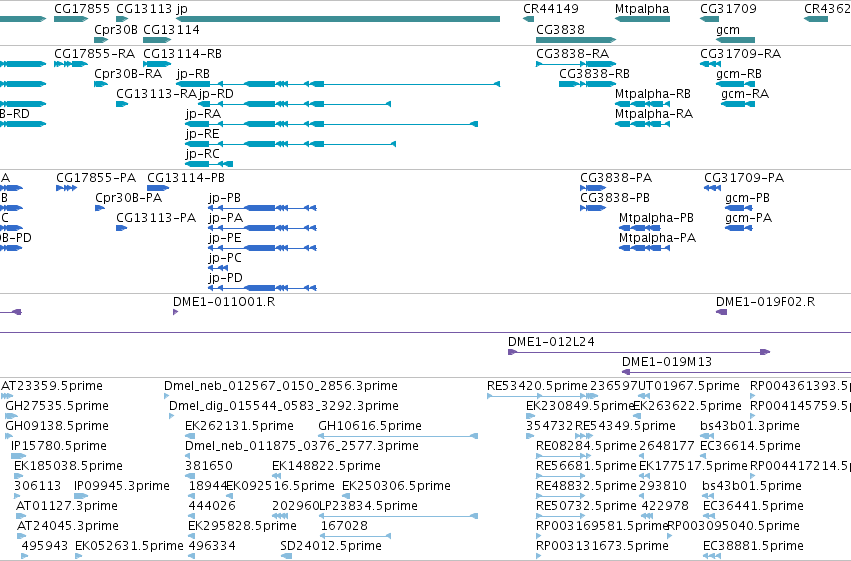Select the gcm gene label
Viewport: 851px width, 561px height.
coord(727,29)
